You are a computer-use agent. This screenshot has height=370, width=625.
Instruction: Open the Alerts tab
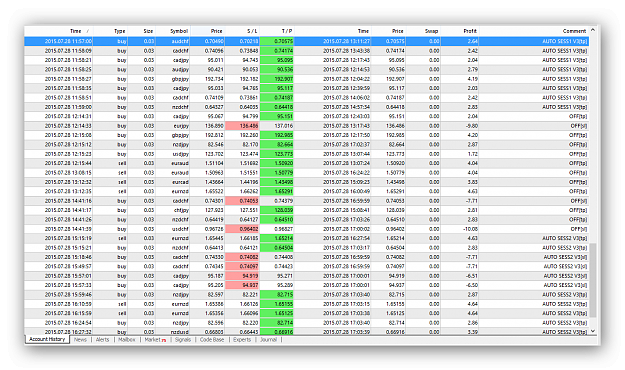coord(102,340)
